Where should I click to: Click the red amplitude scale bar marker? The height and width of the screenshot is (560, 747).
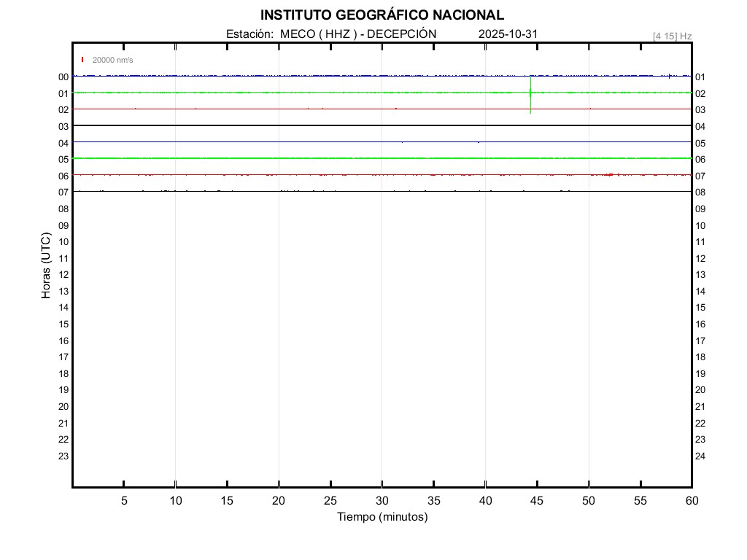82,60
